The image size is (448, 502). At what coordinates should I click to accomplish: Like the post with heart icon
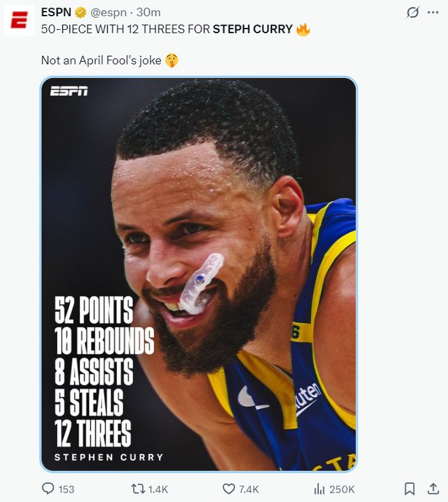(x=229, y=489)
